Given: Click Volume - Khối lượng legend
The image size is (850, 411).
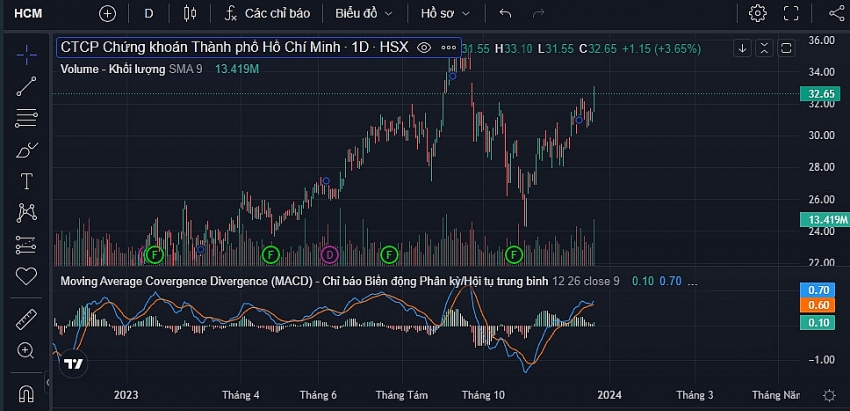Looking at the screenshot, I should [113, 69].
